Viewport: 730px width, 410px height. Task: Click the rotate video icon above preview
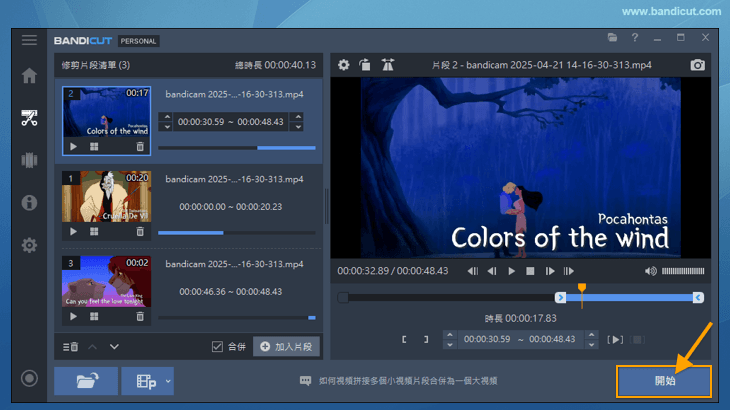coord(365,65)
